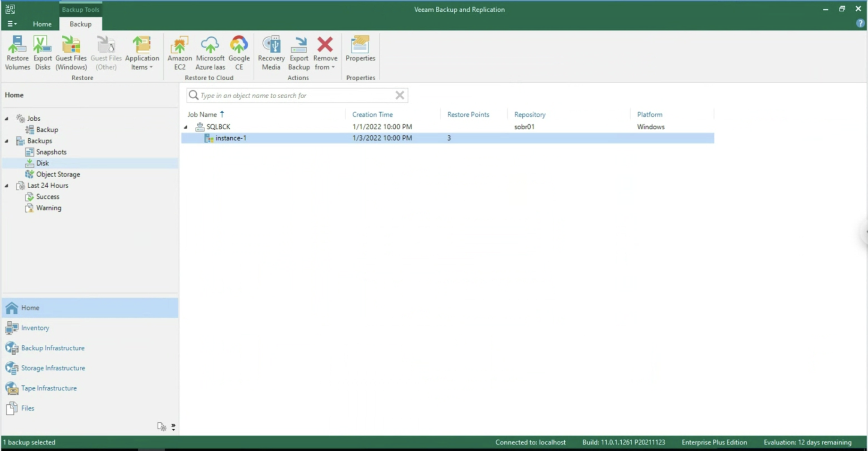The height and width of the screenshot is (451, 868).
Task: Click the 1/3/2022 10:00 PM cell
Action: [x=382, y=138]
